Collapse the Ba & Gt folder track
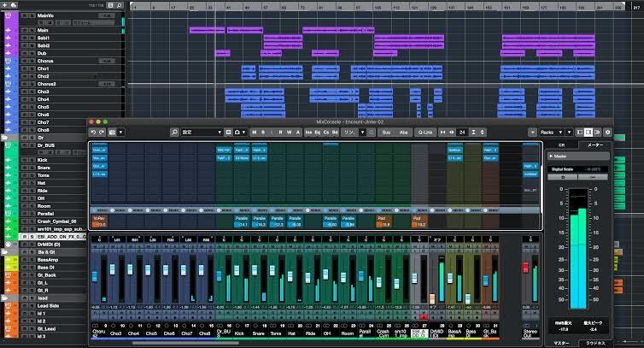The width and height of the screenshot is (644, 348). (x=4, y=251)
